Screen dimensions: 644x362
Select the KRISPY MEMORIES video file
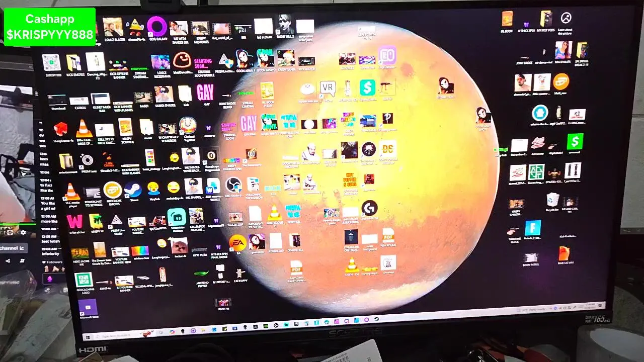click(x=200, y=31)
